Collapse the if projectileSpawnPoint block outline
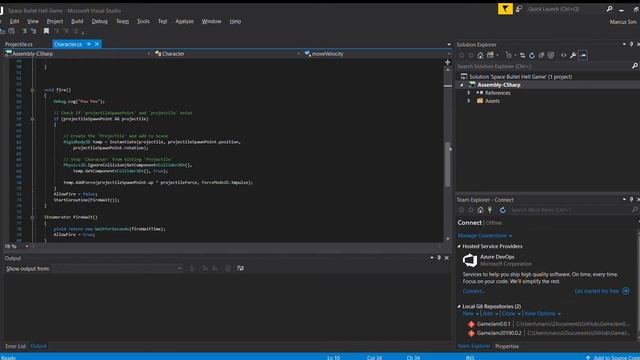The width and height of the screenshot is (640, 360). [32, 119]
